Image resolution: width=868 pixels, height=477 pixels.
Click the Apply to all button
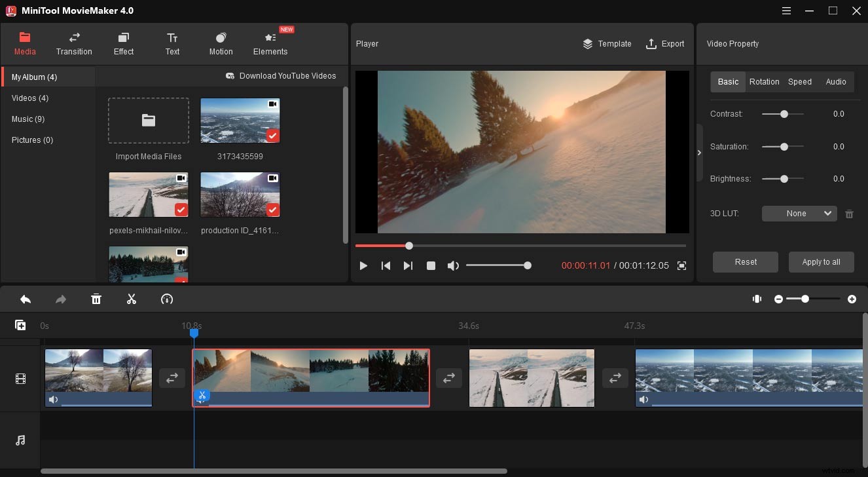821,261
